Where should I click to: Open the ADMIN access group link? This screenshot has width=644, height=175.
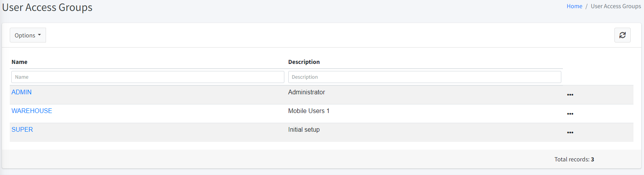click(21, 92)
